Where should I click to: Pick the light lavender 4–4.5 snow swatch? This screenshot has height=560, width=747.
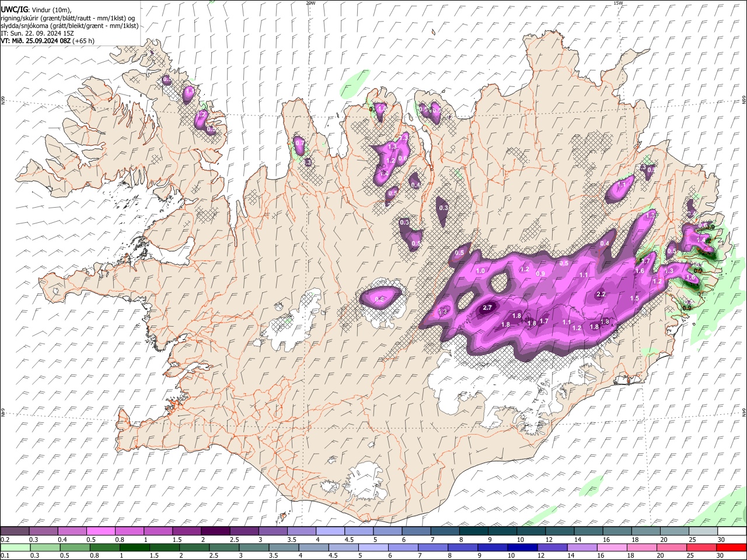[330, 531]
